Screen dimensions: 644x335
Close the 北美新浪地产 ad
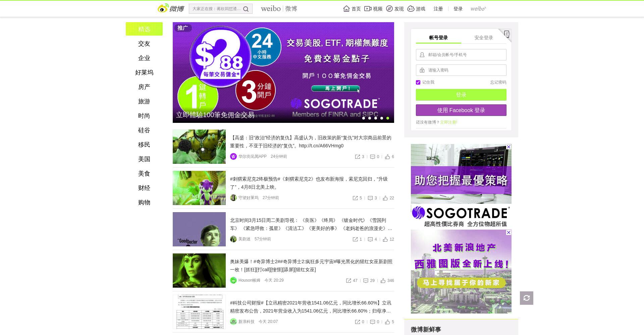(x=509, y=232)
